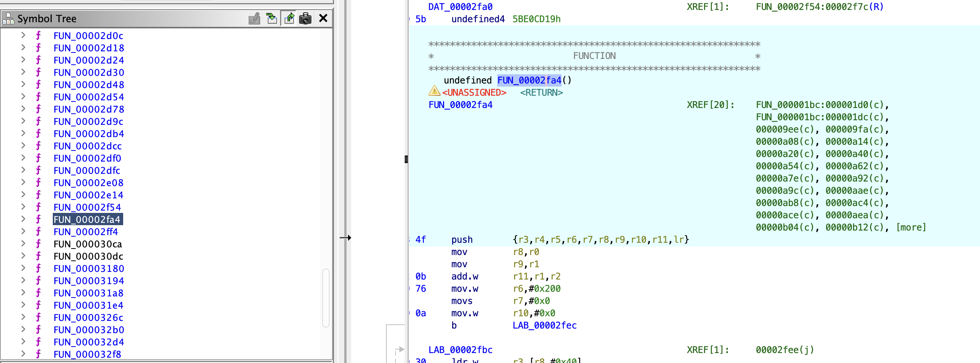The height and width of the screenshot is (363, 980).
Task: Expand the FUN_000031a8 tree node
Action: point(23,293)
